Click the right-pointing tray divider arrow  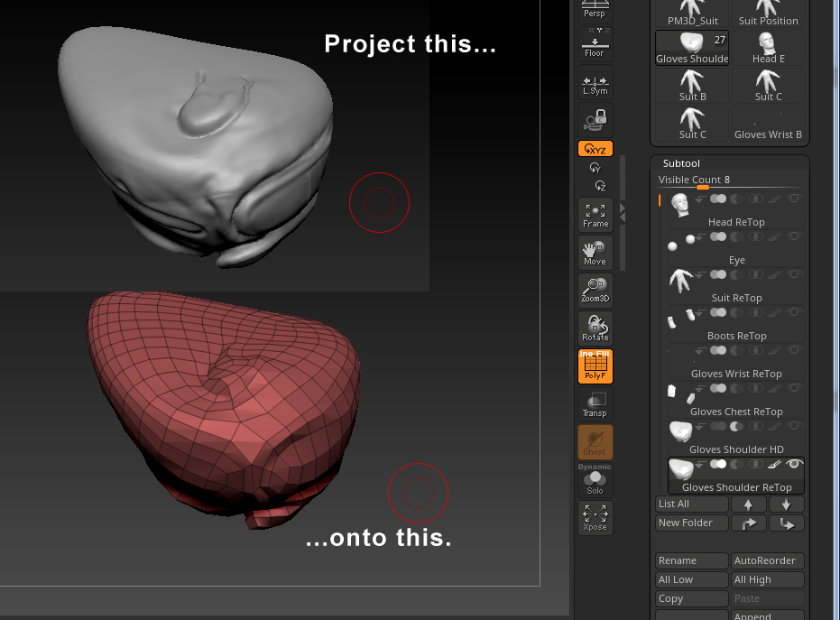tap(622, 208)
